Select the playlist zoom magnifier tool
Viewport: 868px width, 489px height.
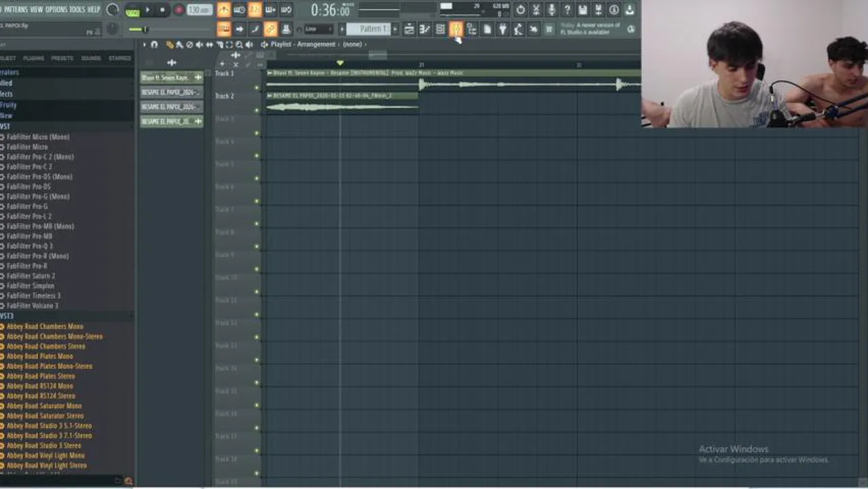pos(239,44)
